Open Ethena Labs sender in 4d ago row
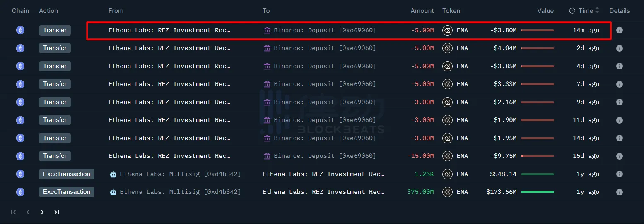The height and width of the screenshot is (224, 644). point(169,66)
